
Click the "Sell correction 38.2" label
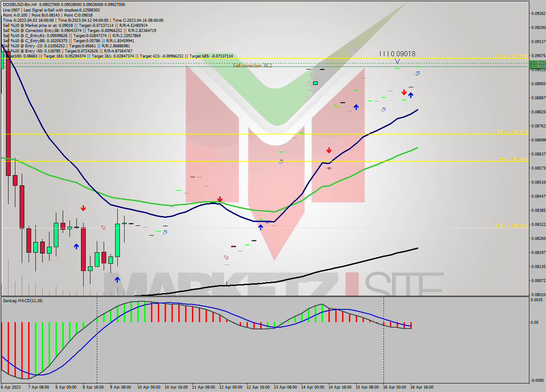coord(253,66)
